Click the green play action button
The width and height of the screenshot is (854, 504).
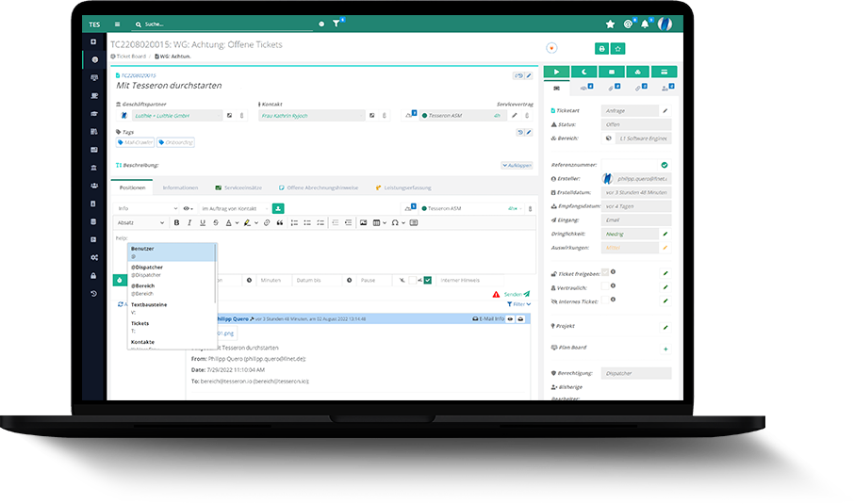click(x=557, y=72)
